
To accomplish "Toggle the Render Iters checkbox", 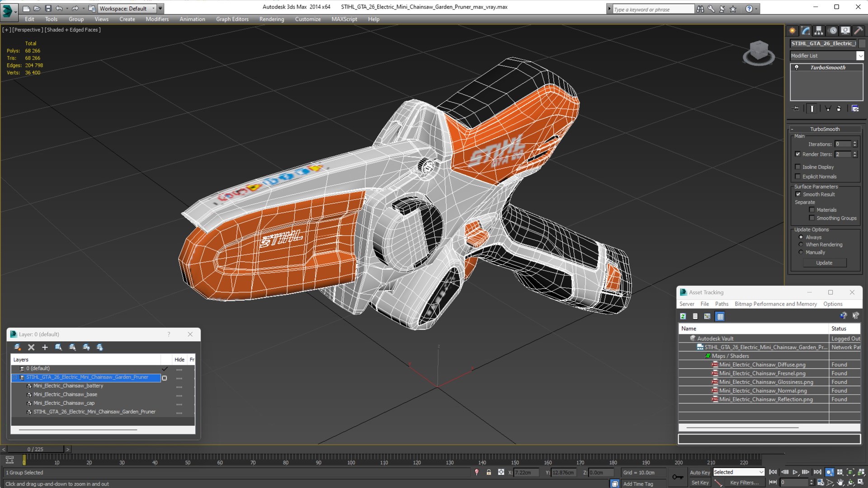I will click(x=798, y=154).
